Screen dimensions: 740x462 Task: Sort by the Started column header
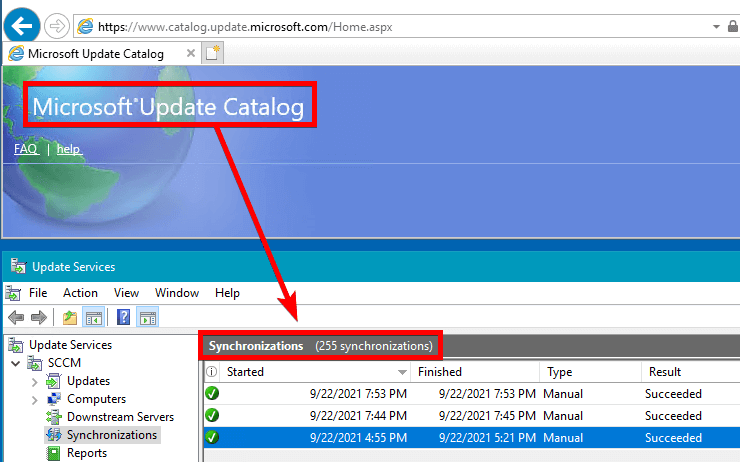[x=315, y=372]
